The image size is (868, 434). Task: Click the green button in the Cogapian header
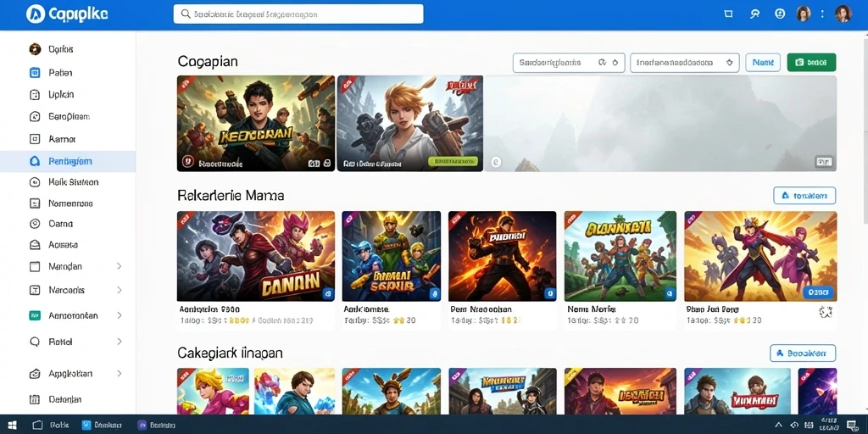[x=811, y=63]
